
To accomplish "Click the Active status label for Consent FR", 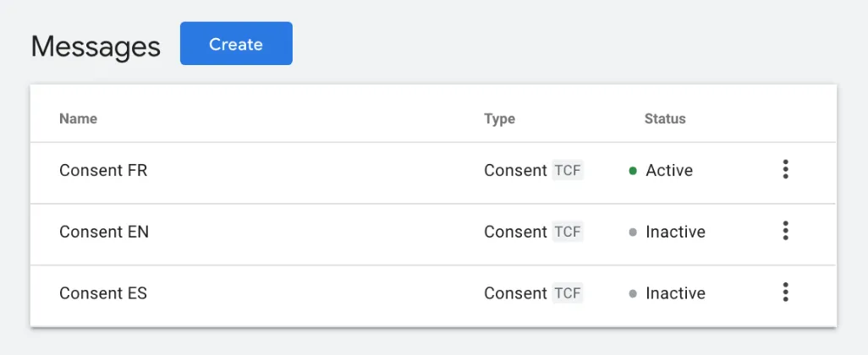I will (669, 171).
